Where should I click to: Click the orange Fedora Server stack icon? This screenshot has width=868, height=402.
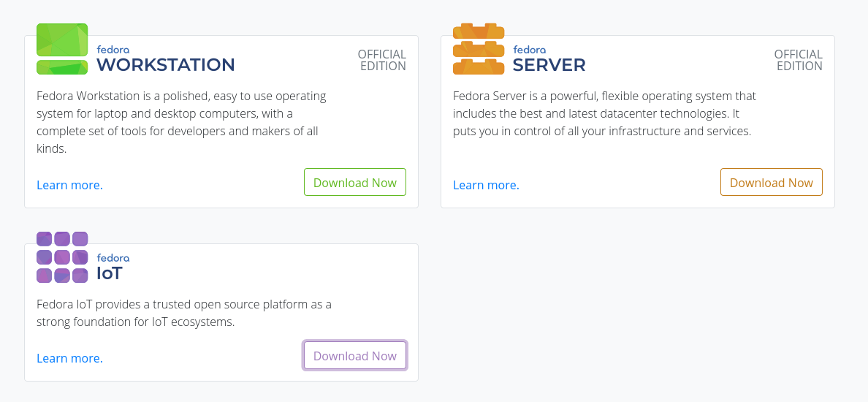pyautogui.click(x=479, y=49)
